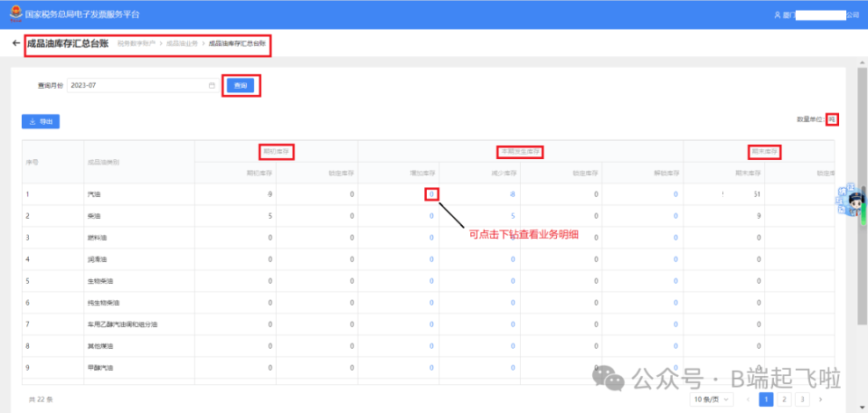
Task: Click the 共 22 条 total count text
Action: tap(41, 399)
